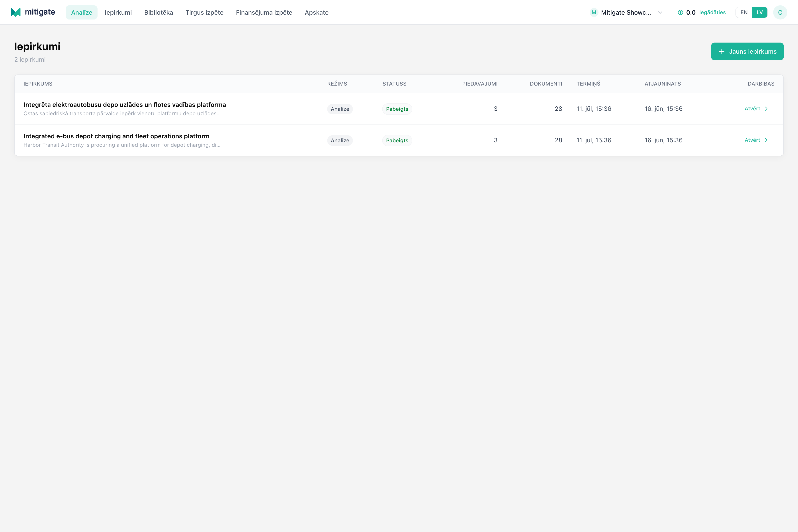Click the plus icon in Jauns iepirkums
This screenshot has width=798, height=532.
(x=722, y=52)
